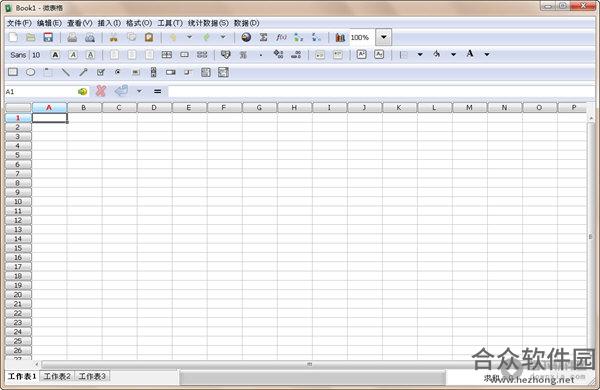600x390 pixels.
Task: Toggle underline formatting
Action: [x=90, y=55]
